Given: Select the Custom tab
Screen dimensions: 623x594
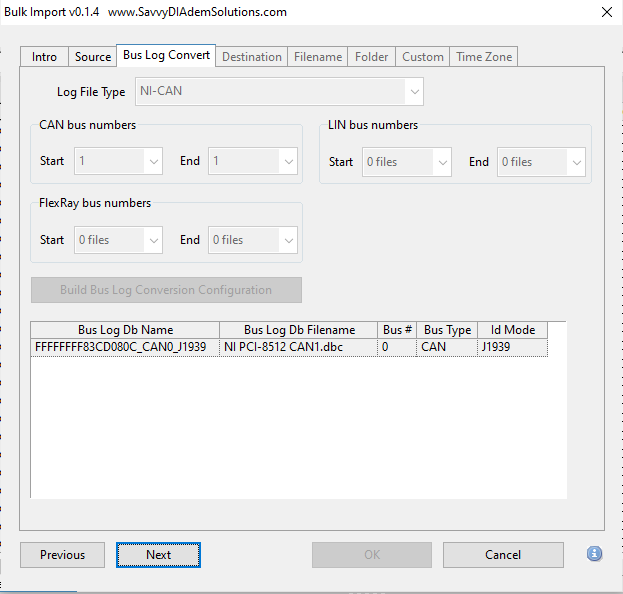Looking at the screenshot, I should point(423,57).
